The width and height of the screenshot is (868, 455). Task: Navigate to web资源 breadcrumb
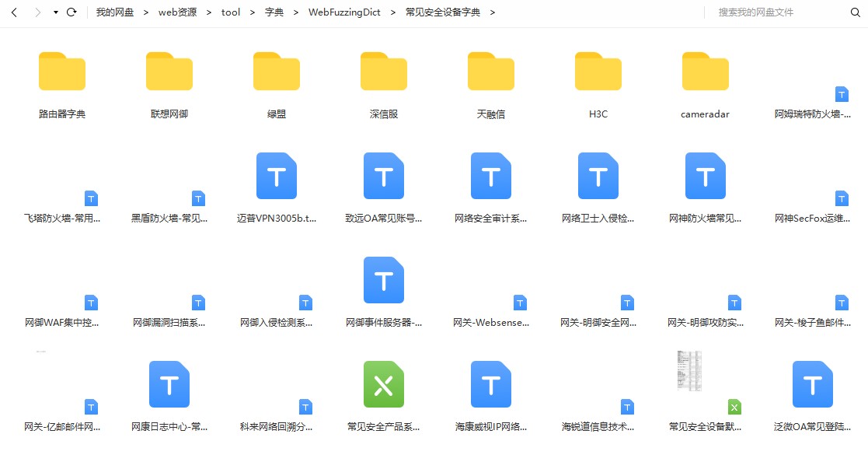tap(177, 12)
